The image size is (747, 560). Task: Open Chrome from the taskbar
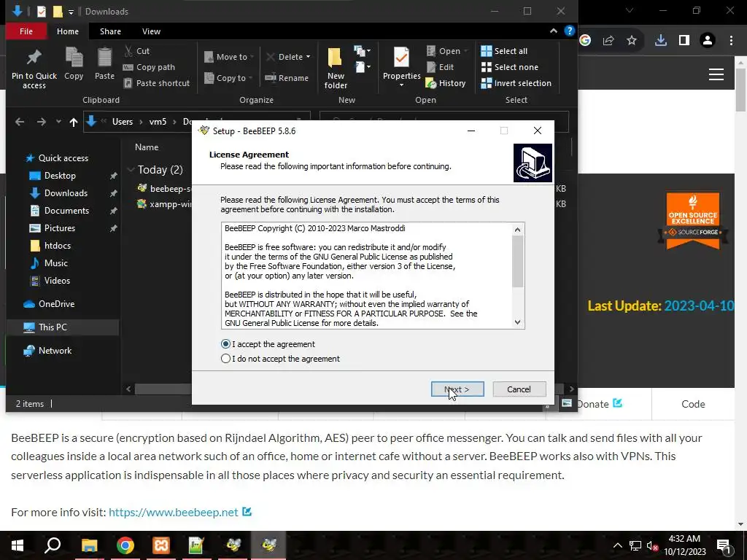tap(125, 545)
